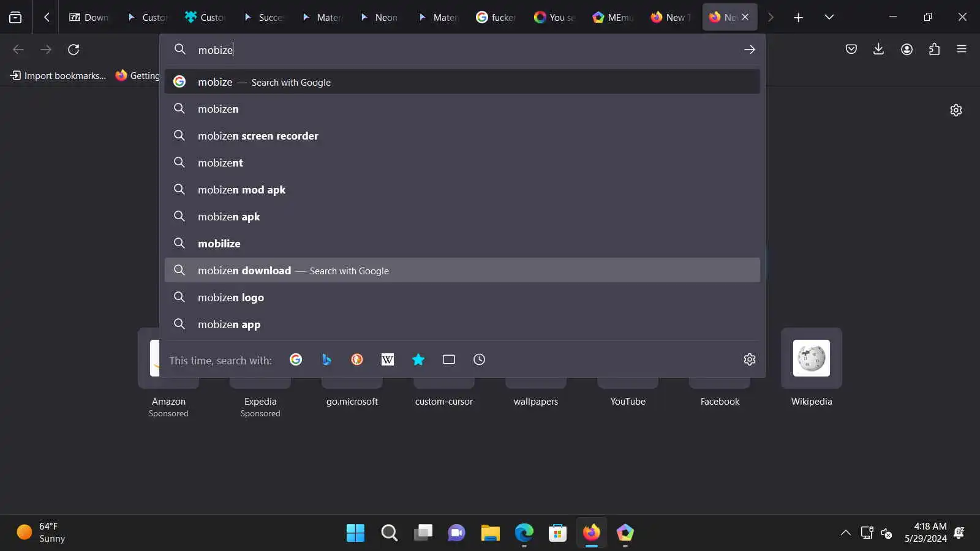This screenshot has height=551, width=980.
Task: Click the go arrow in the address bar
Action: [749, 50]
